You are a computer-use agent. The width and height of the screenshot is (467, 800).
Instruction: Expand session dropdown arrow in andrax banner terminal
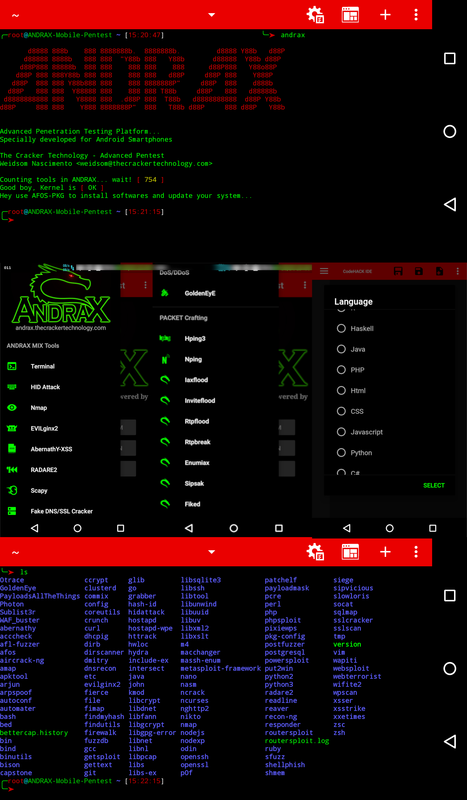click(x=212, y=15)
